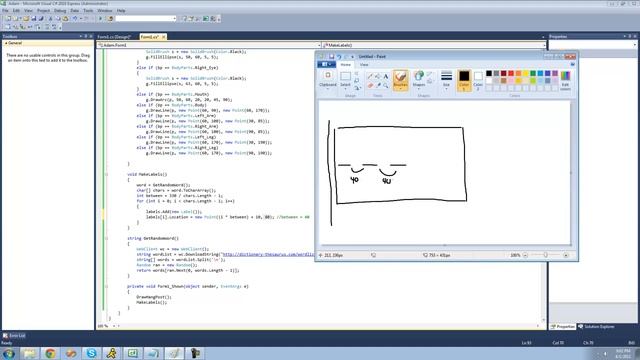
Task: Switch to the Form1.cs [Design] tab
Action: coord(114,37)
